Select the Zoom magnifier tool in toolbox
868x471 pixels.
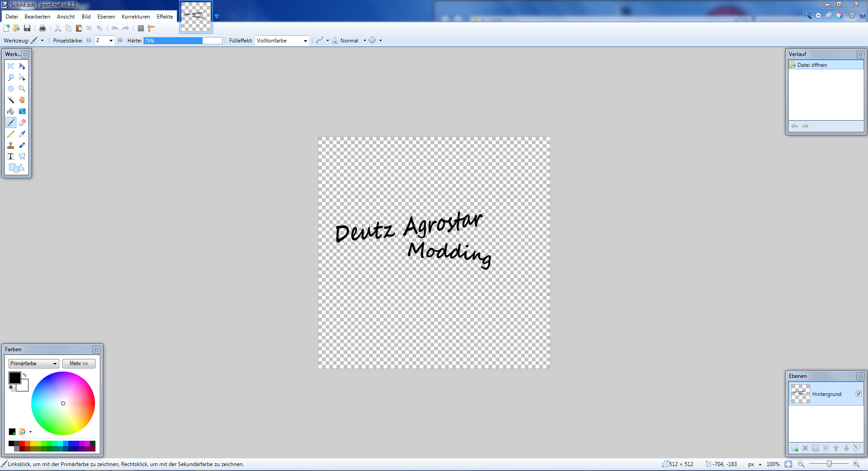(x=22, y=89)
